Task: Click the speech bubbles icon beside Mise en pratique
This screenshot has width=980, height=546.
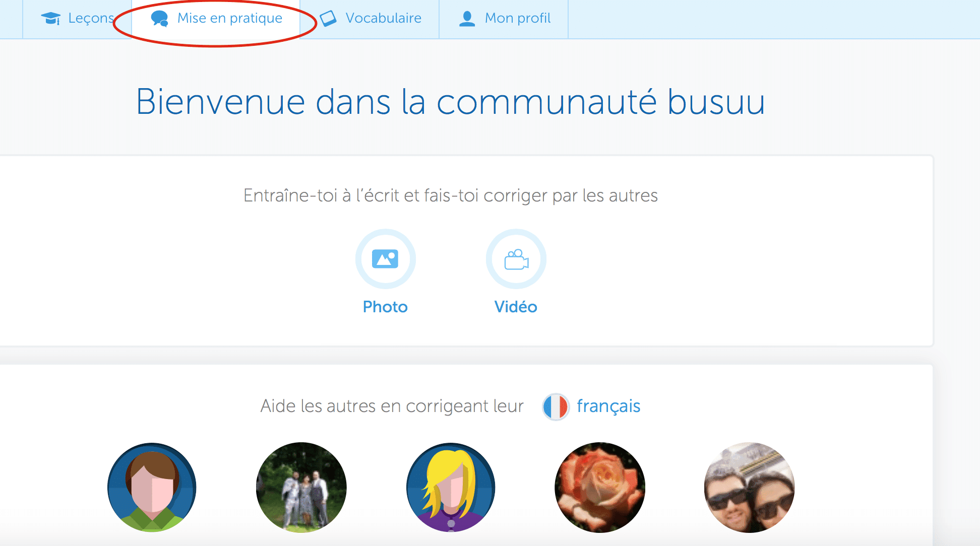Action: click(159, 18)
